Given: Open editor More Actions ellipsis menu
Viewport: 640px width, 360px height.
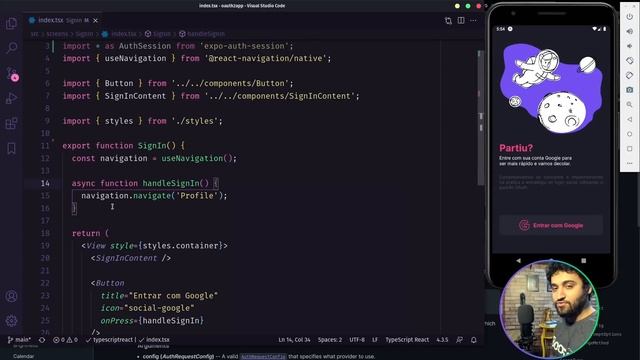Looking at the screenshot, I should tap(473, 20).
